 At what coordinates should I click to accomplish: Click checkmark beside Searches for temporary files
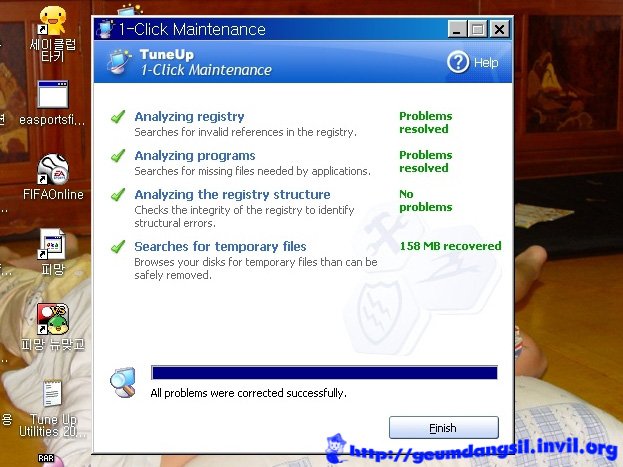(118, 246)
